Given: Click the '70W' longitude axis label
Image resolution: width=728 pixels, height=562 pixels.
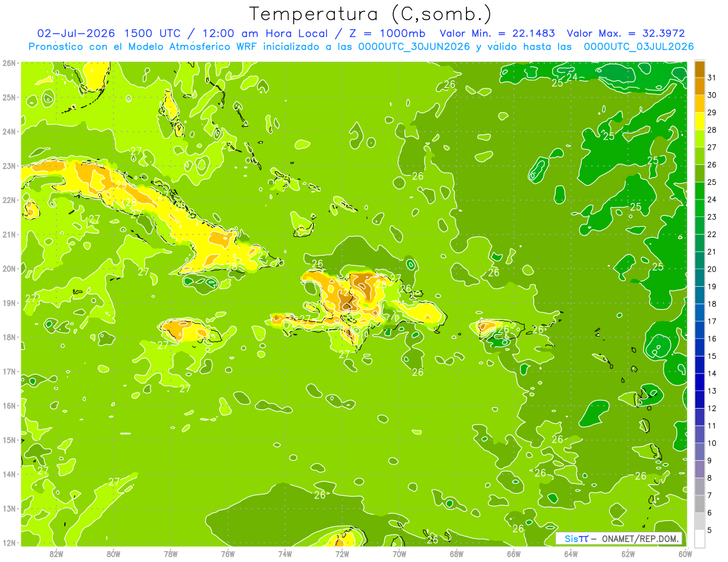Looking at the screenshot, I should (x=399, y=554).
